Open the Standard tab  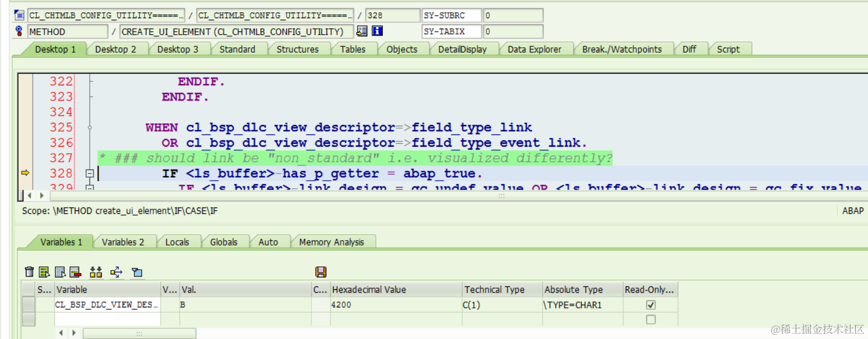click(237, 49)
